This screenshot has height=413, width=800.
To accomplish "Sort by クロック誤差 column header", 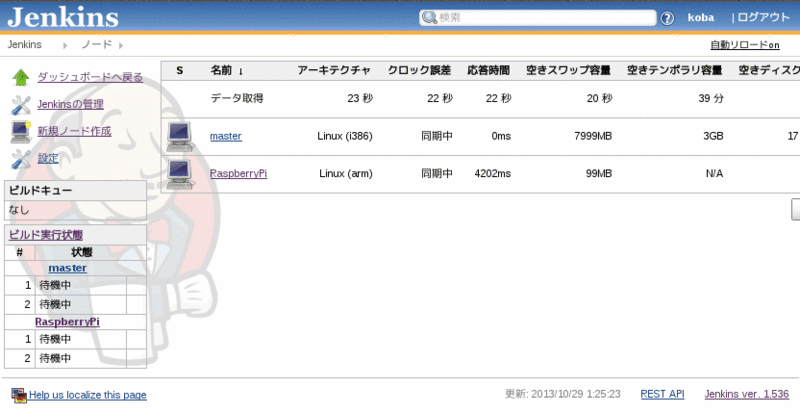I will (419, 70).
